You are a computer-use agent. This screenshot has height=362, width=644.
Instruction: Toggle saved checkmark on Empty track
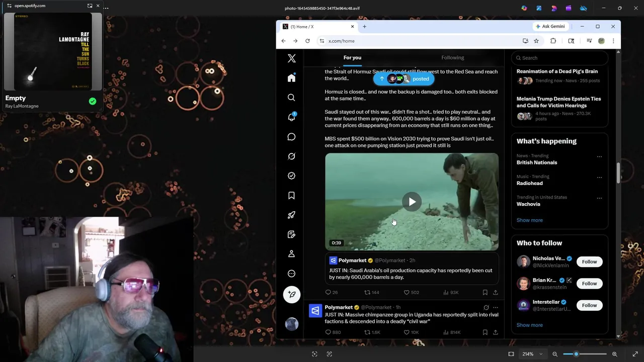point(93,102)
